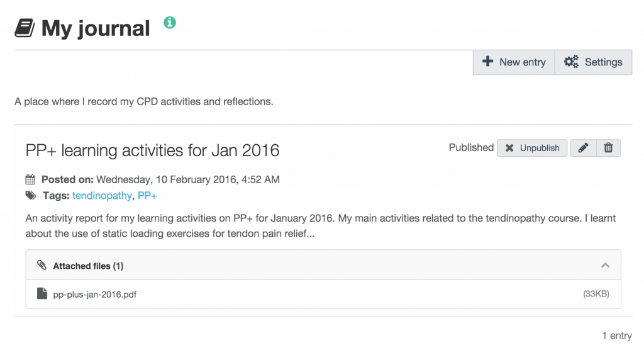
Task: Click the My journal heading text
Action: [96, 28]
